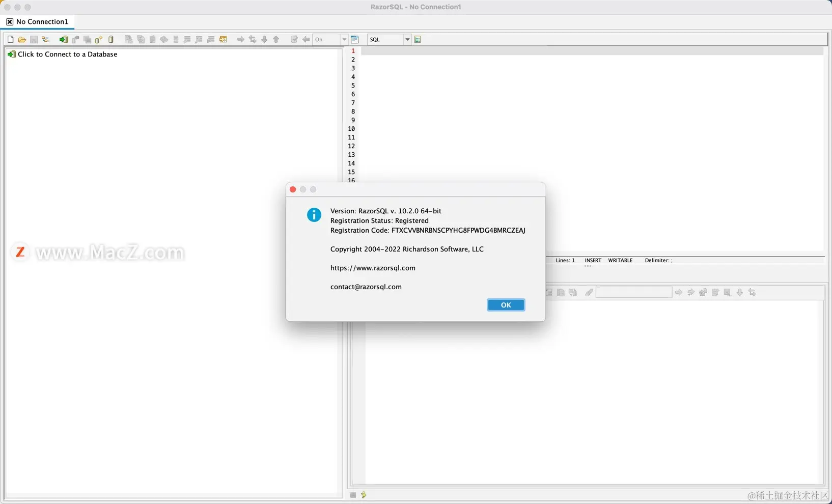Click the results toolbar floppy save icon
This screenshot has height=504, width=832.
pos(728,292)
